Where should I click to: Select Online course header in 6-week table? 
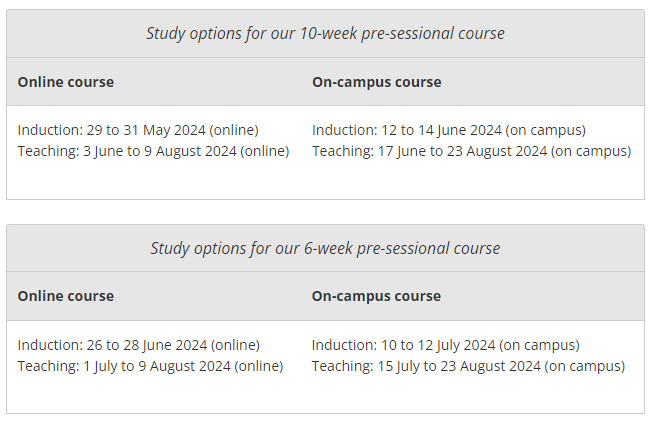click(x=65, y=296)
